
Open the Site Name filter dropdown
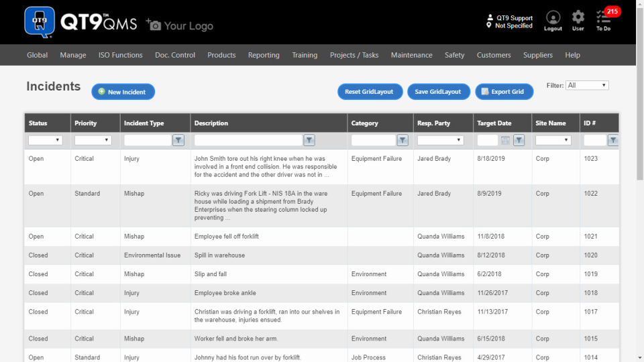[553, 140]
